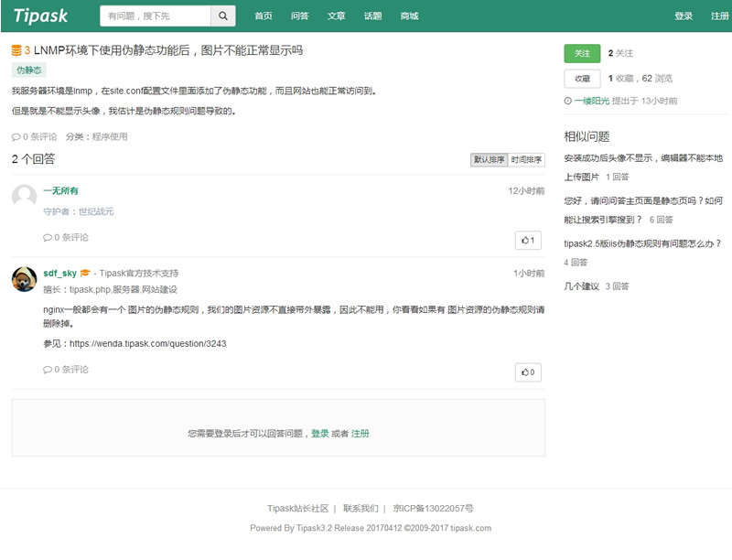The image size is (732, 560).
Task: Switch to 时间排序 sort order
Action: [526, 159]
